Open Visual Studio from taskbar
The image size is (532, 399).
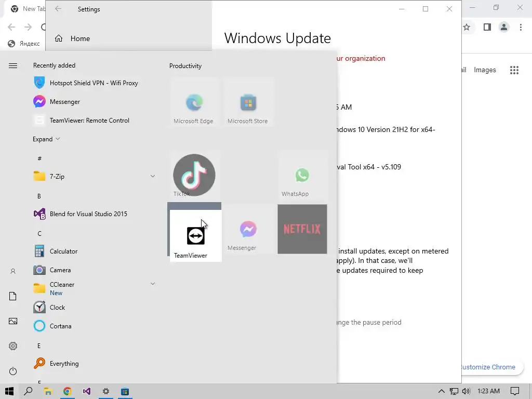(87, 391)
